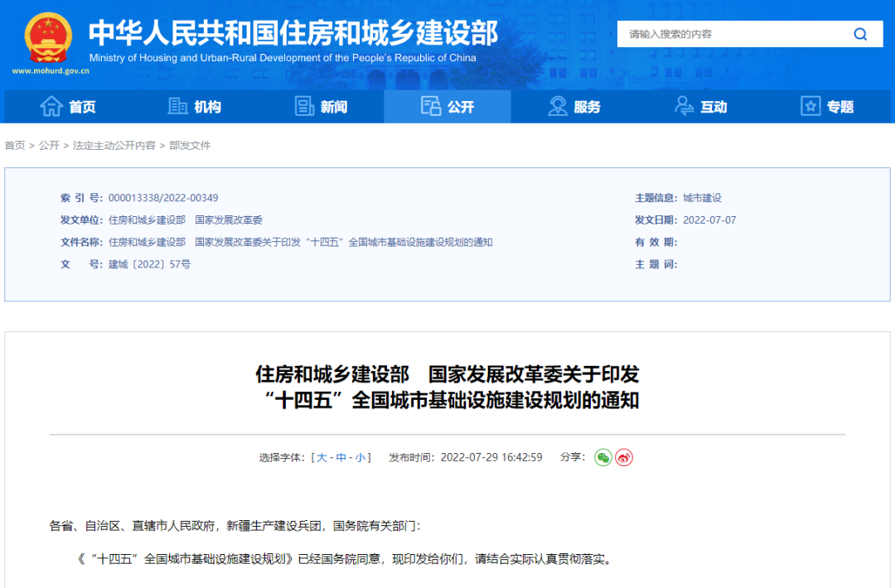Open 法定主动公开内容 breadcrumb link

click(114, 146)
